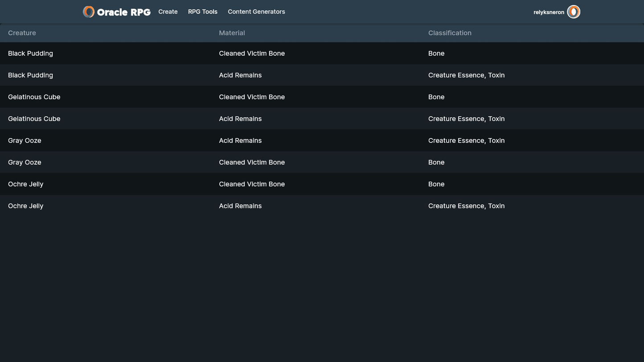Viewport: 644px width, 362px height.
Task: Click the Ochre Jelly row's Creature Essence, Toxin classification
Action: coord(466,206)
